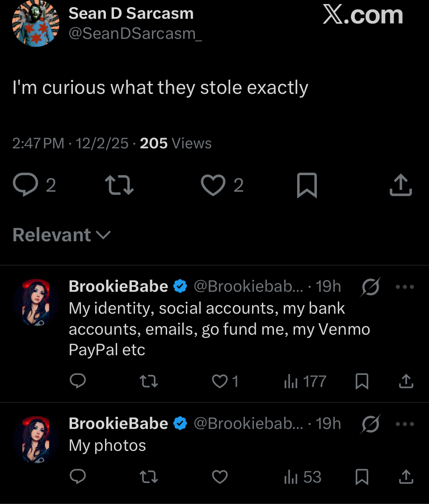Open BrookieBabe's name on the first reply
429x504 pixels.
(x=118, y=286)
